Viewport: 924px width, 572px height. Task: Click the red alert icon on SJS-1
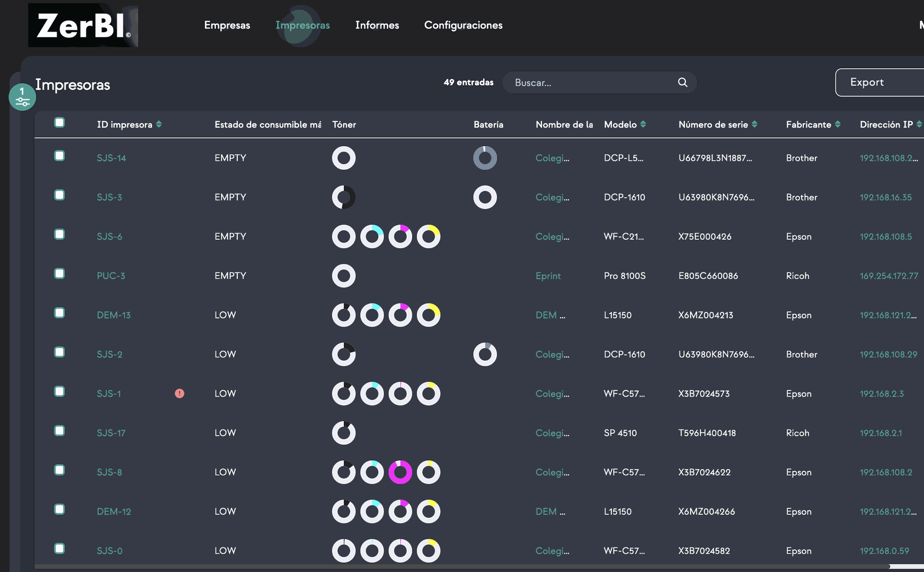[180, 393]
